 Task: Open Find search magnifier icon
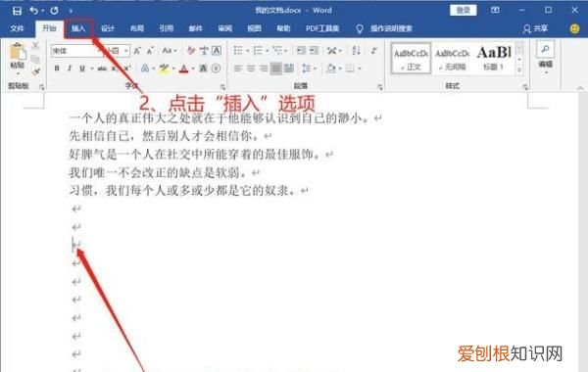pos(545,49)
